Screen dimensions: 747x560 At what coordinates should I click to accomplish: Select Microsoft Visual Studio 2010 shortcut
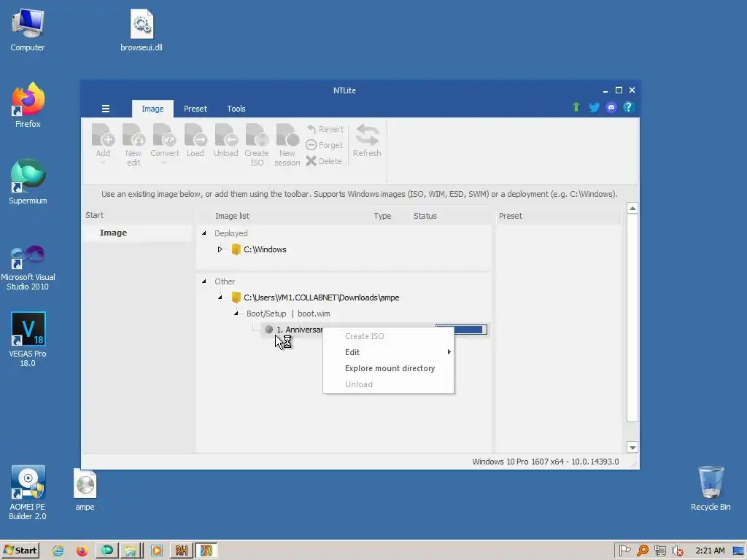coord(28,268)
